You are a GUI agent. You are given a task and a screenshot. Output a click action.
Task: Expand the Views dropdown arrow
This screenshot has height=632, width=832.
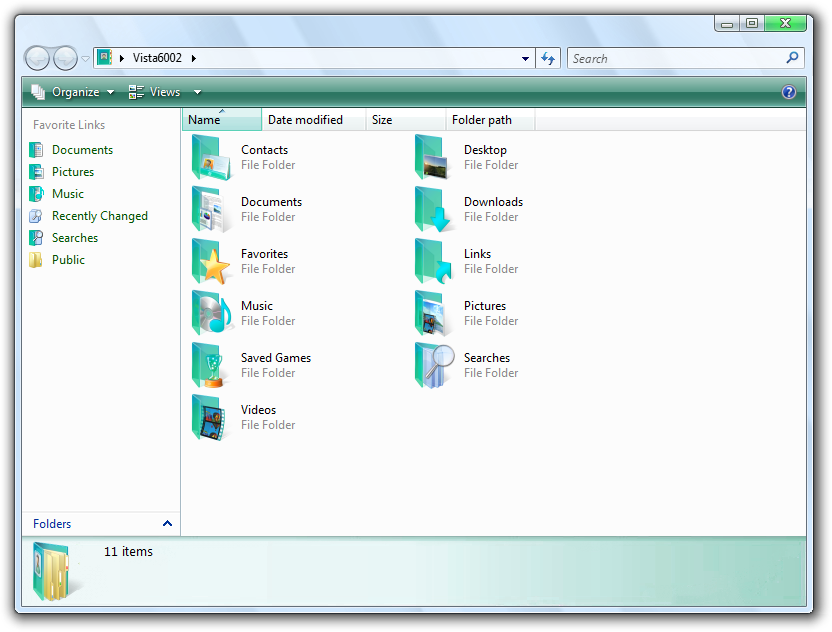pos(197,92)
